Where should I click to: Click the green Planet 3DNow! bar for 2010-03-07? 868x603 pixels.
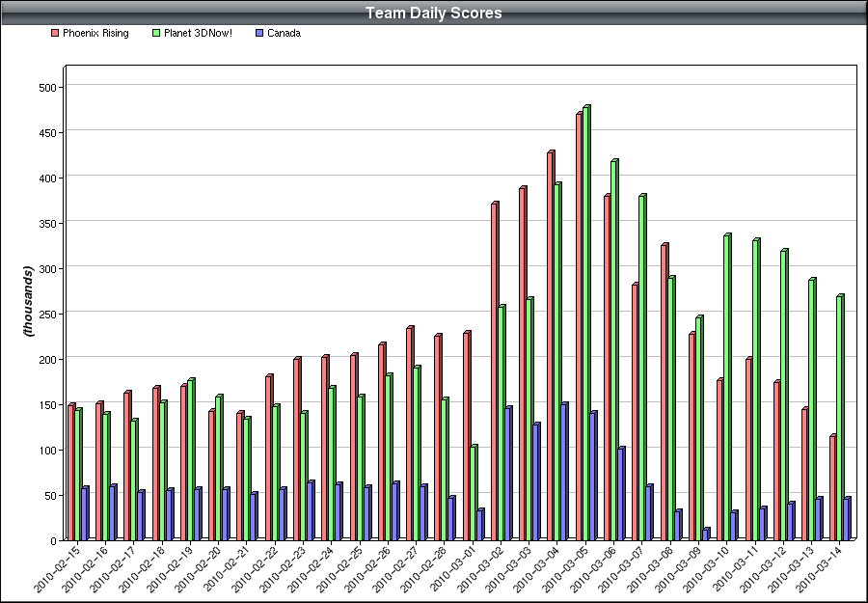pyautogui.click(x=642, y=368)
